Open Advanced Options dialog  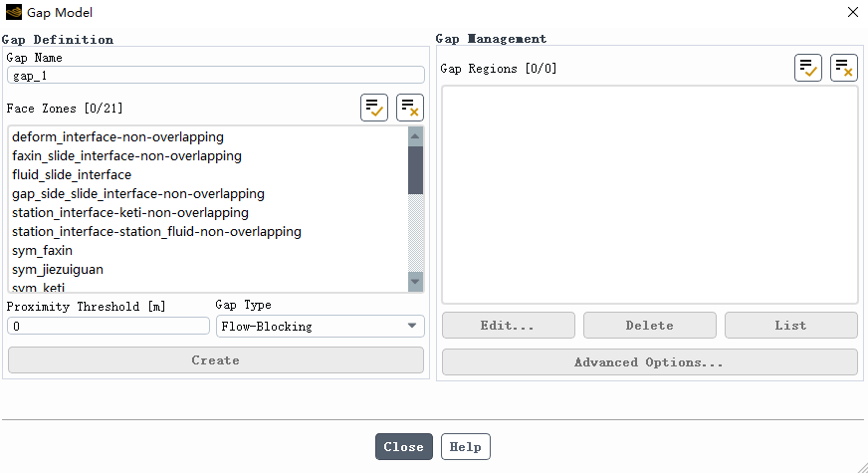(649, 362)
